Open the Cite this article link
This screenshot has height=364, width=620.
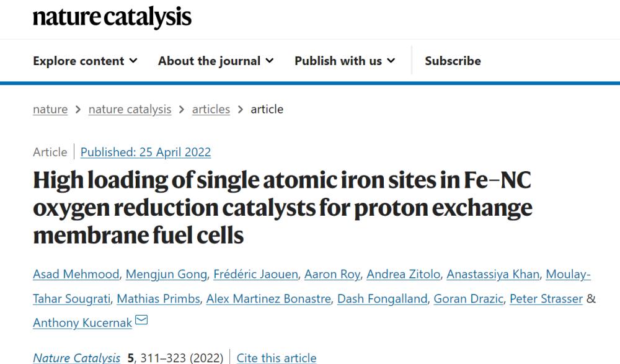pyautogui.click(x=277, y=358)
